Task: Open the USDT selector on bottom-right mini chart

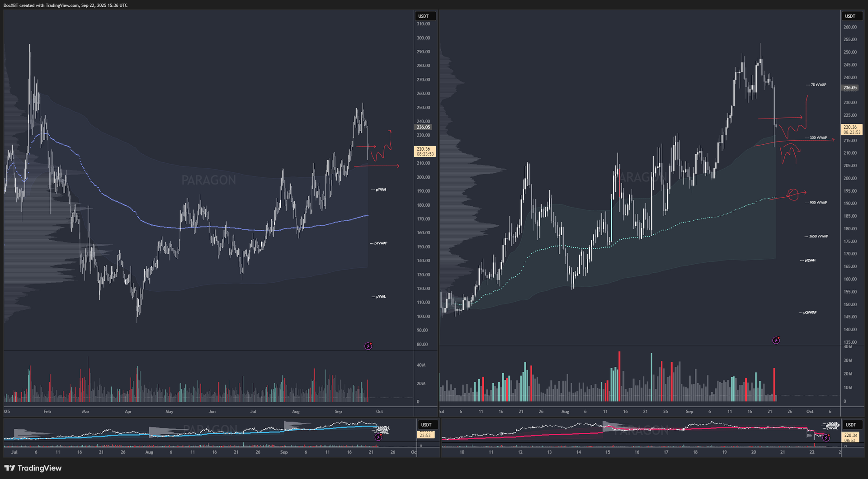Action: point(851,425)
